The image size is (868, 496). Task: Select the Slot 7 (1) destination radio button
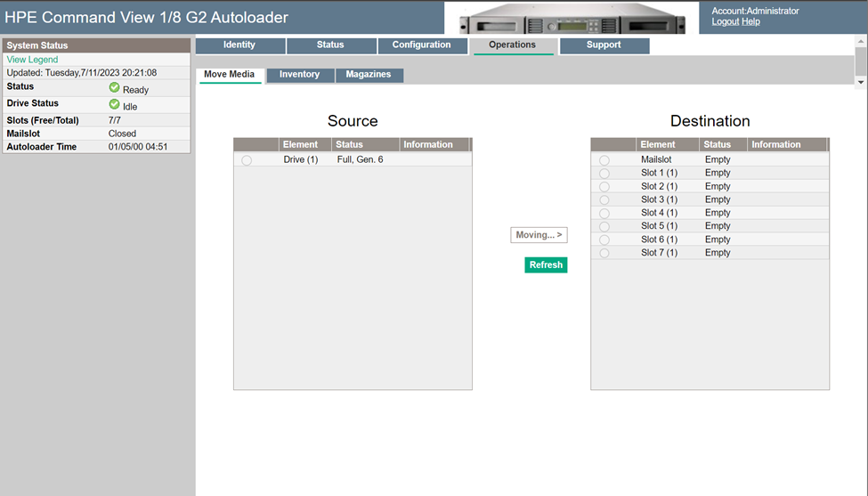(604, 253)
